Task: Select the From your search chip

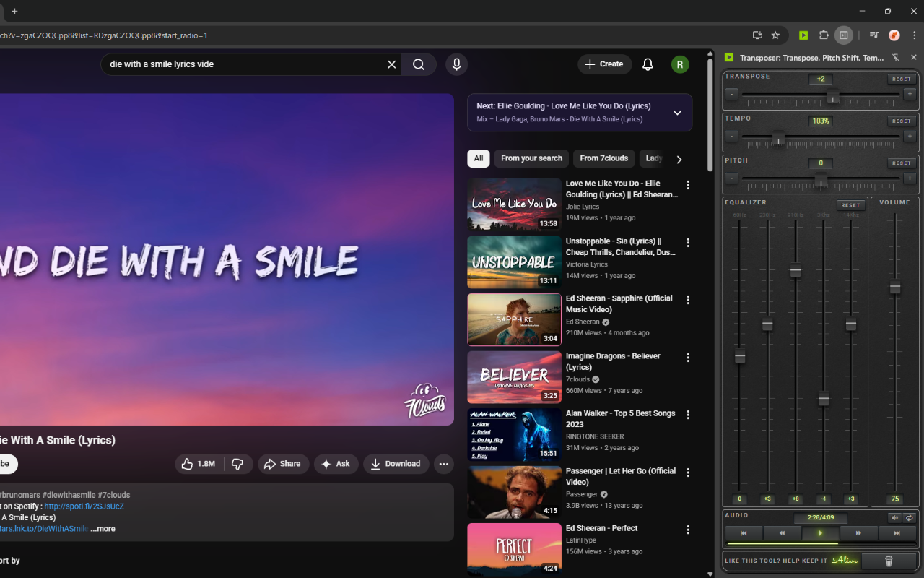Action: click(531, 158)
